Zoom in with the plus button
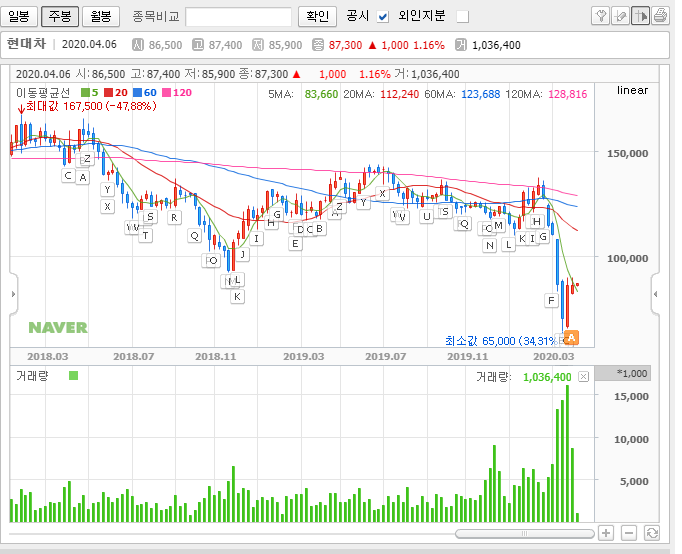 tap(606, 533)
